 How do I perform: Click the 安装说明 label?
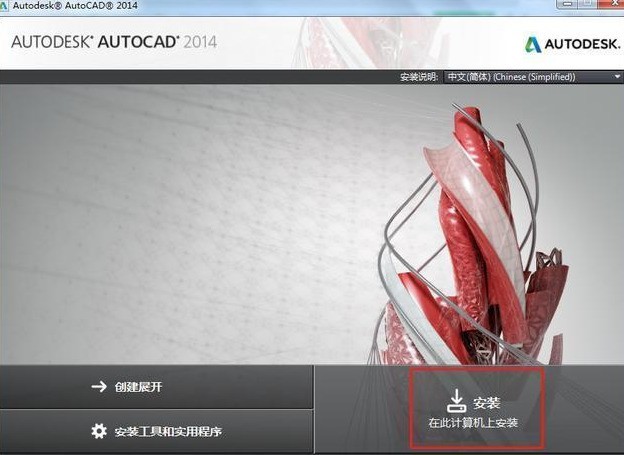418,77
